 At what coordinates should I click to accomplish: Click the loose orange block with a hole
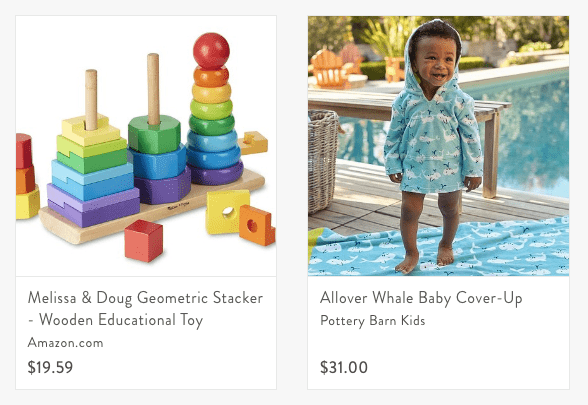[x=257, y=225]
